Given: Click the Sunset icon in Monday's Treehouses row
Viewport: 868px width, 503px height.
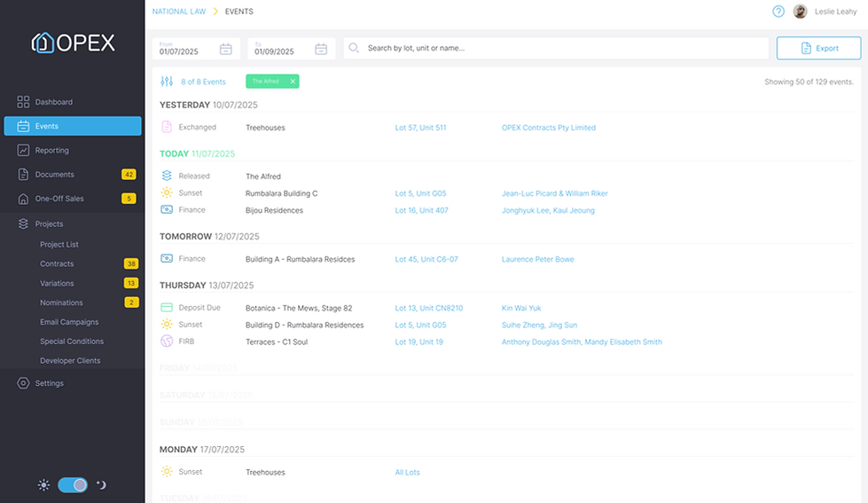Looking at the screenshot, I should (167, 471).
